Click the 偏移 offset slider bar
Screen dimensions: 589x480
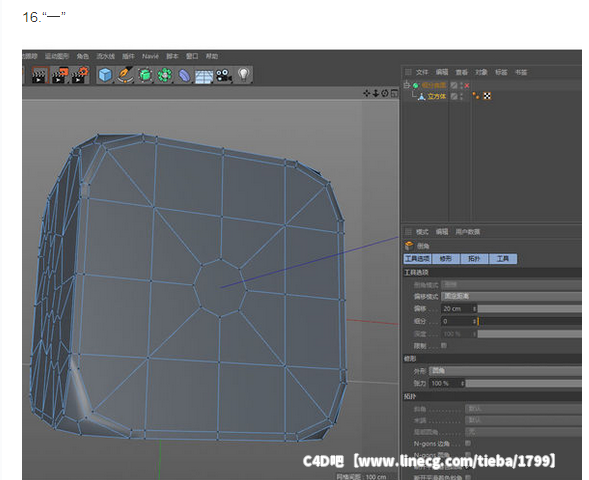tap(530, 309)
